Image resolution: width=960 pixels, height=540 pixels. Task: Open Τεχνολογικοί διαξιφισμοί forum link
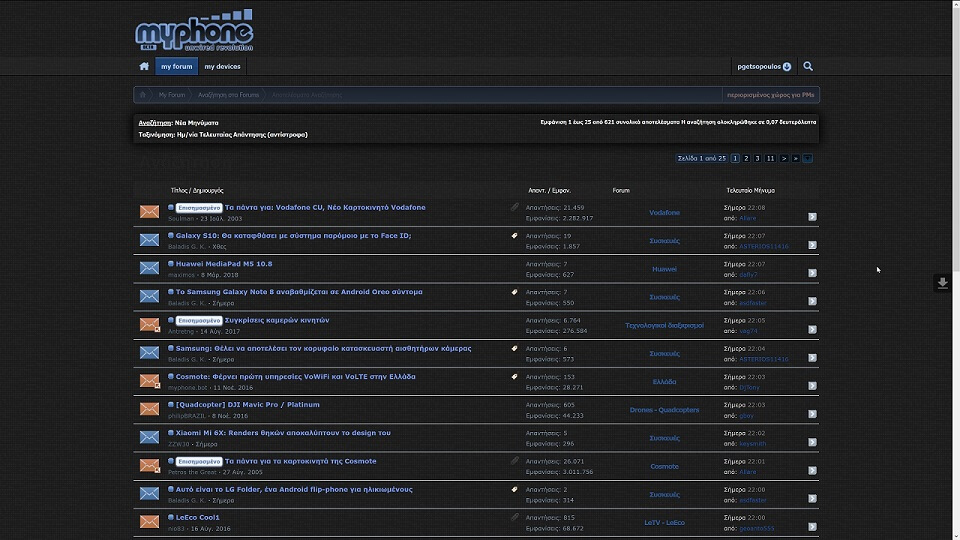coord(664,325)
